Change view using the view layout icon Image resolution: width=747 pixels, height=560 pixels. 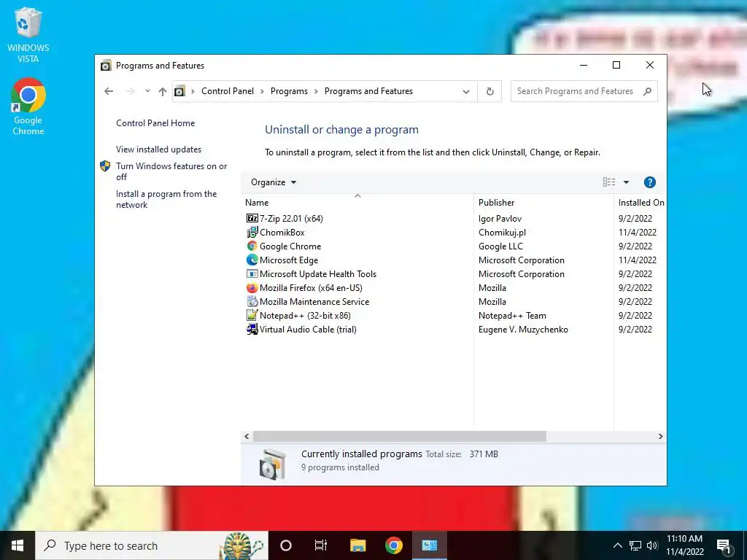pos(609,182)
